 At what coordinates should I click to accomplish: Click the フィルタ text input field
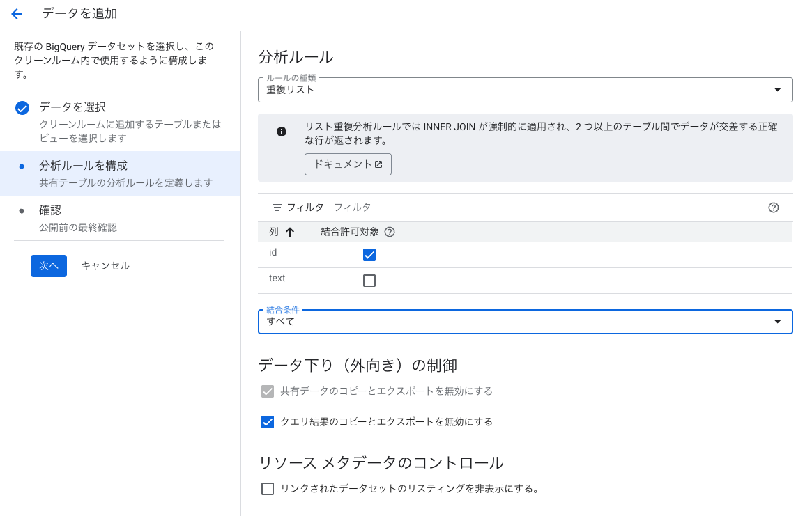[x=544, y=208]
